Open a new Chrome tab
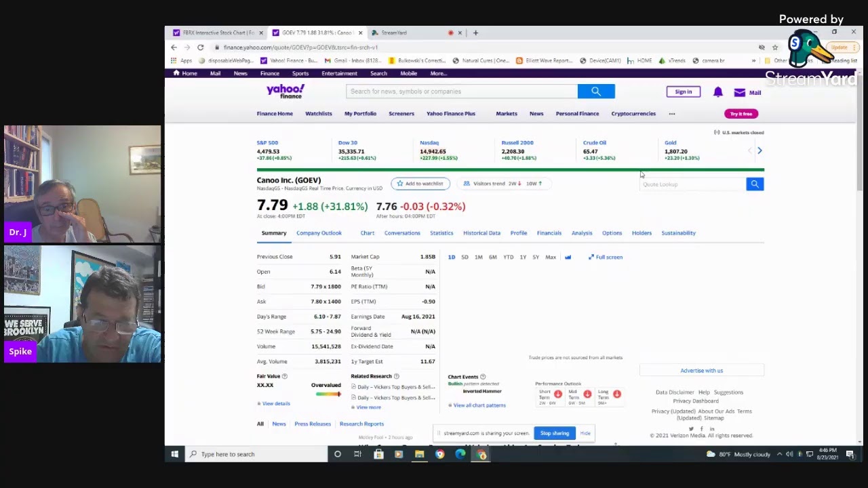 (x=475, y=33)
